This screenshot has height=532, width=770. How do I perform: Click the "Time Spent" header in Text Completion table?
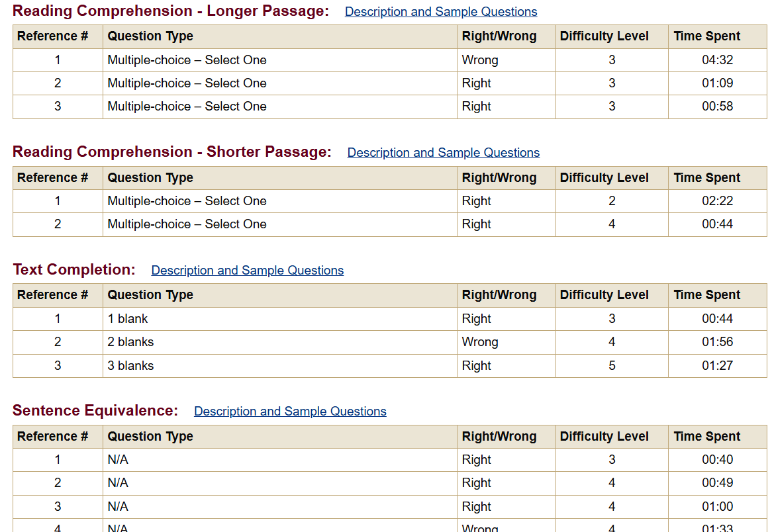pyautogui.click(x=706, y=295)
